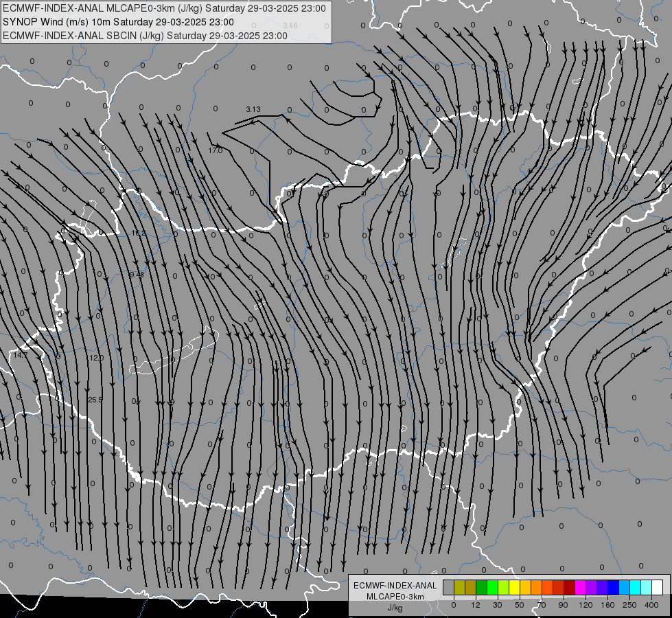Click the wind value 25.5 on the map
The image size is (672, 618).
[95, 400]
